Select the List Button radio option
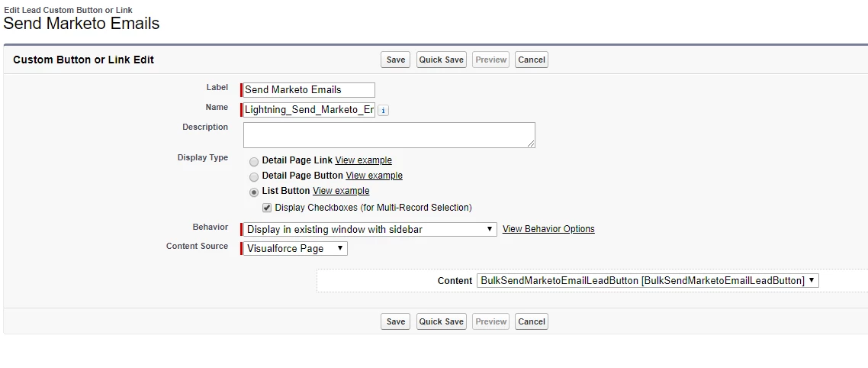The image size is (868, 368). pos(253,192)
